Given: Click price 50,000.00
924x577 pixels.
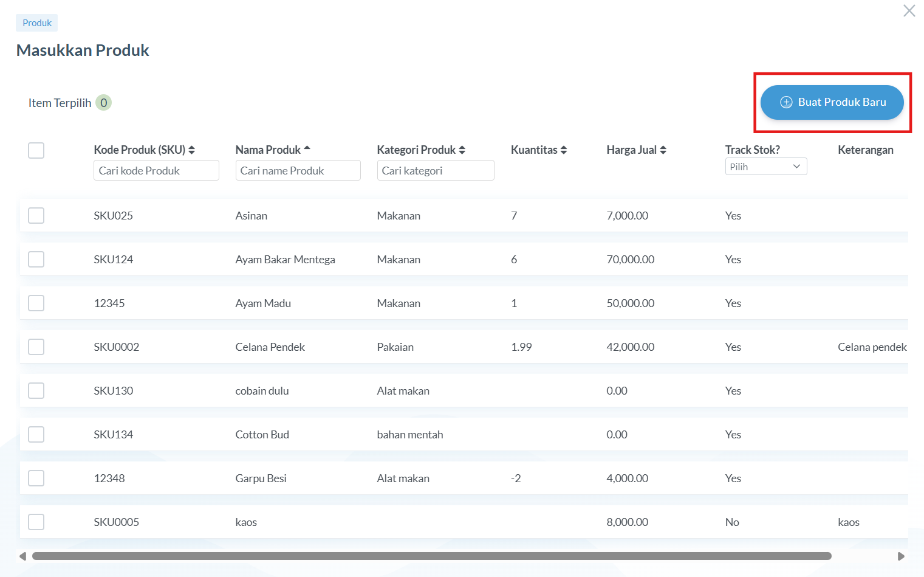Looking at the screenshot, I should click(x=631, y=303).
